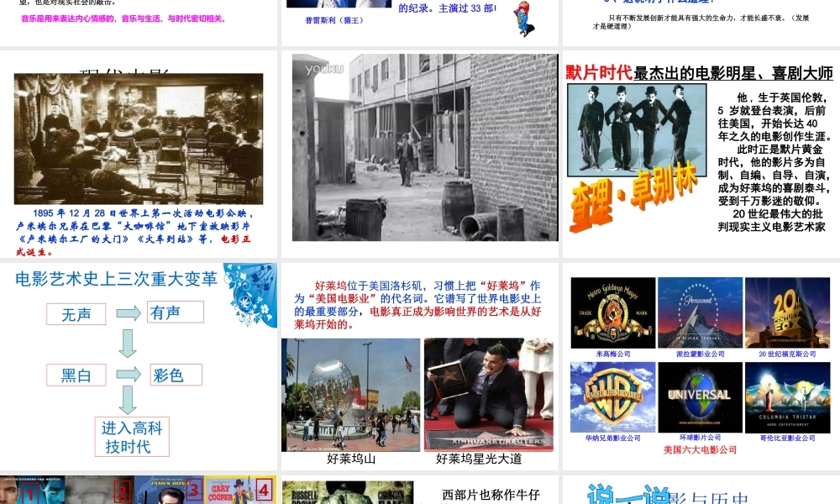
Task: Open the Lumière cinema audience photo slide
Action: (139, 155)
